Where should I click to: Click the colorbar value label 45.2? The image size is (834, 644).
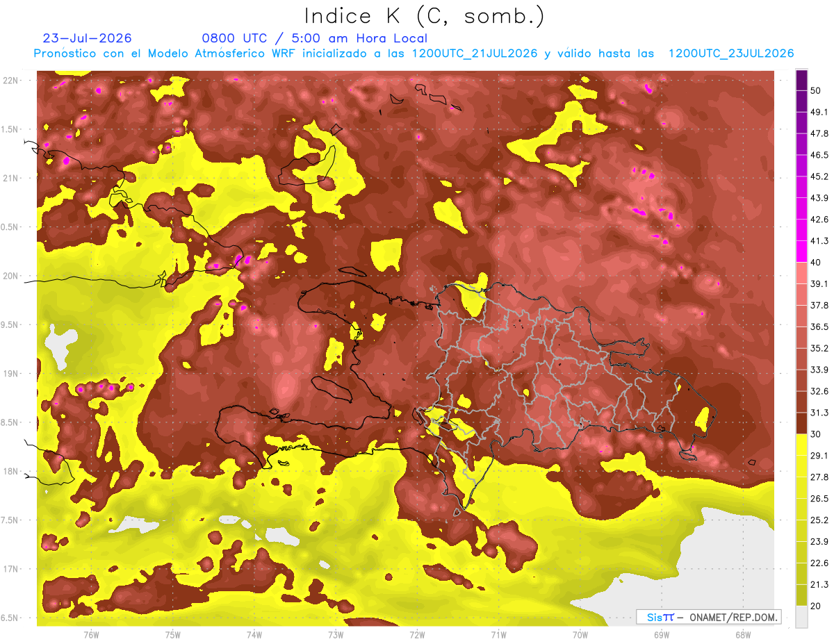819,176
